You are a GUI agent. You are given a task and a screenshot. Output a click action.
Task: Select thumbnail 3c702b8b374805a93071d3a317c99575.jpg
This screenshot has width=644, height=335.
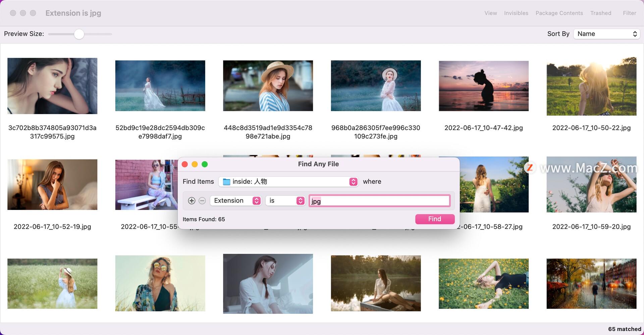52,86
